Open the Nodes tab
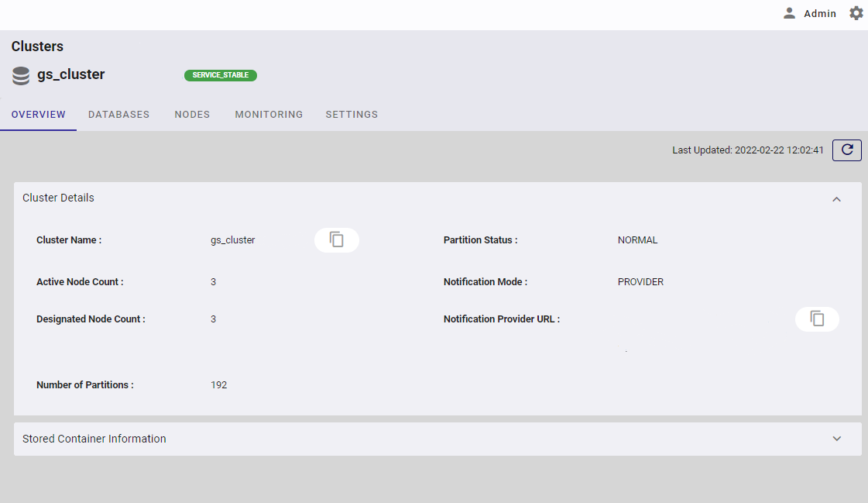This screenshot has width=868, height=503. [x=192, y=115]
